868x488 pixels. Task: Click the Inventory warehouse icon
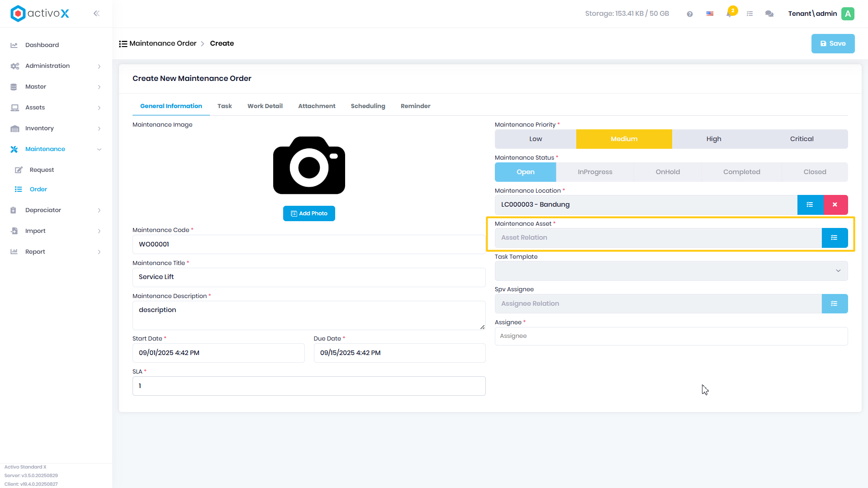[x=14, y=128]
